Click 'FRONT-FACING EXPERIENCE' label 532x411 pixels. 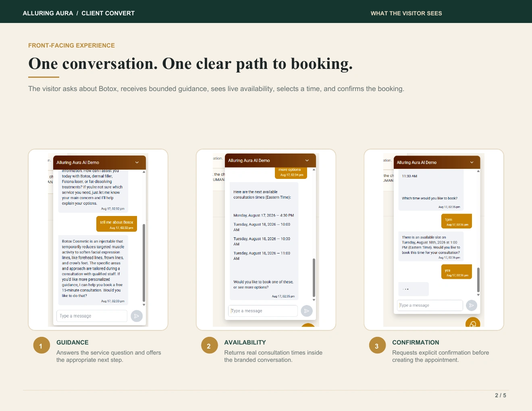point(71,46)
